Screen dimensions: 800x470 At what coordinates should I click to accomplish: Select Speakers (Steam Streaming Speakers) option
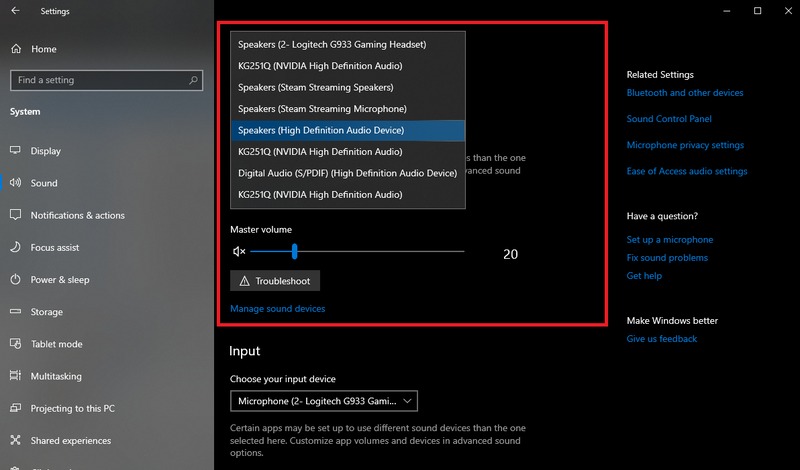click(x=315, y=87)
